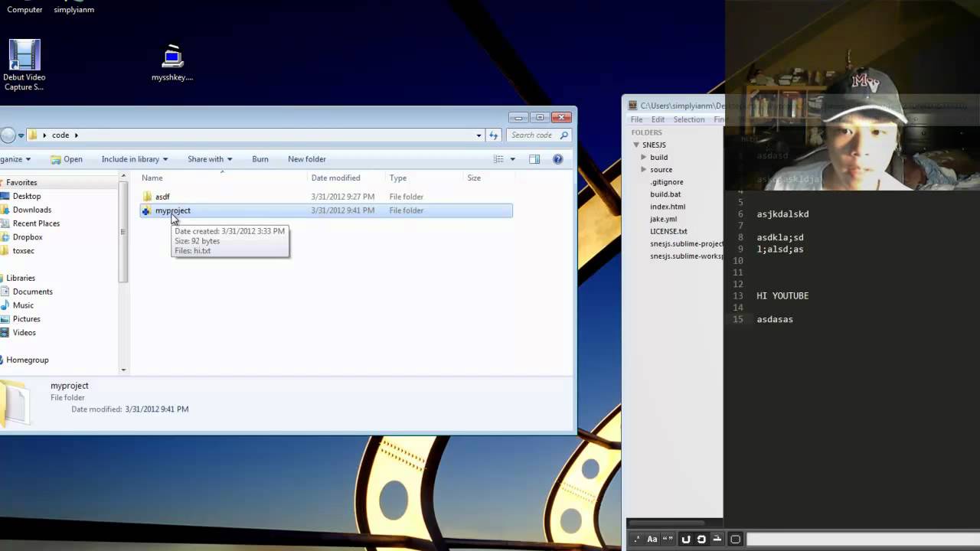Click the Open button in Explorer toolbar

[67, 159]
